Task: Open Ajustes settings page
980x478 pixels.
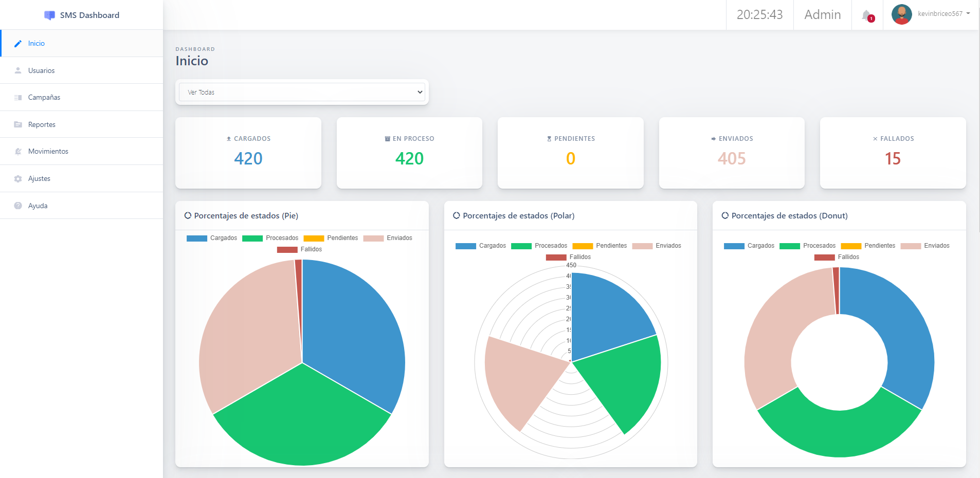Action: coord(82,178)
